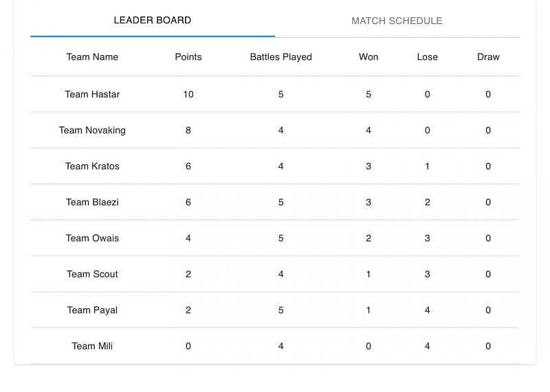Click on Team Kratos
550x392 pixels.
click(x=92, y=166)
